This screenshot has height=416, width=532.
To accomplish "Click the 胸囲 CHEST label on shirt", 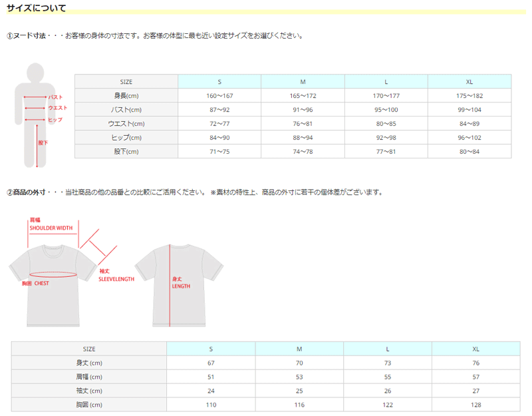I will 35,283.
